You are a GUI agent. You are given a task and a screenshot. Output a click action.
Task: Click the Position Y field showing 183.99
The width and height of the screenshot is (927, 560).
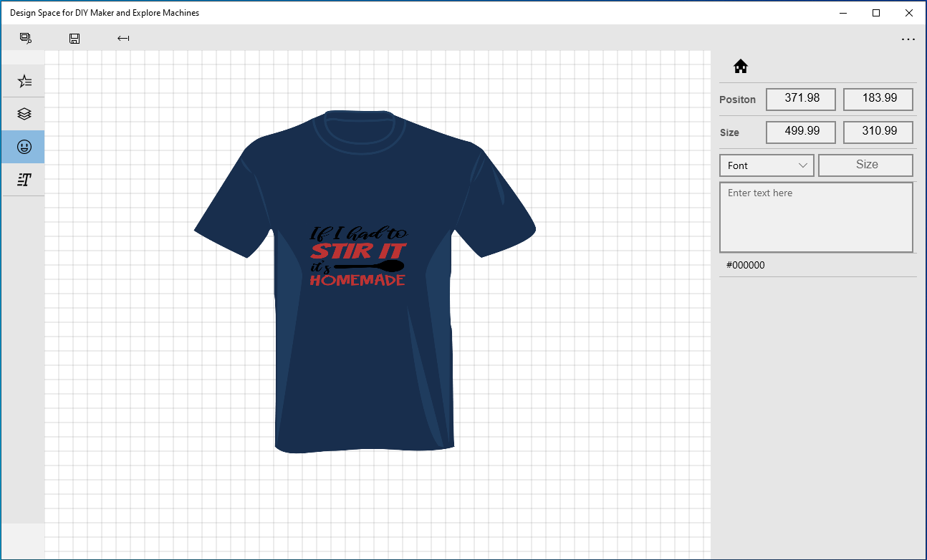coord(878,99)
